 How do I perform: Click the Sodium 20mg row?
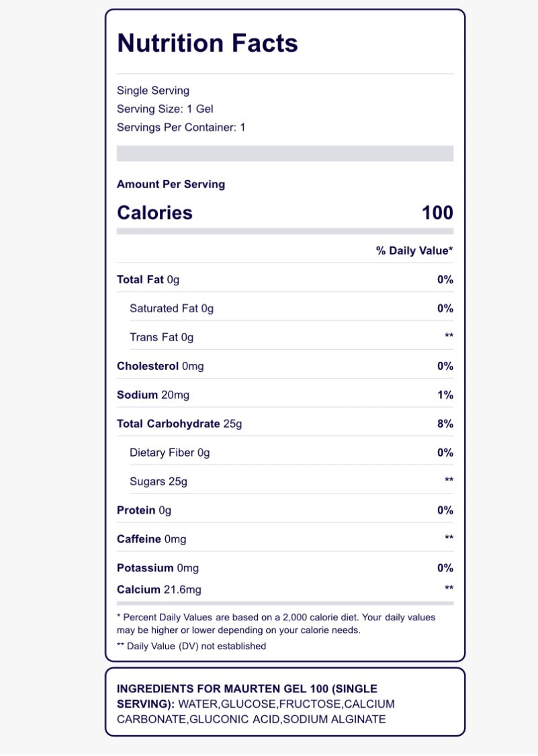(285, 395)
